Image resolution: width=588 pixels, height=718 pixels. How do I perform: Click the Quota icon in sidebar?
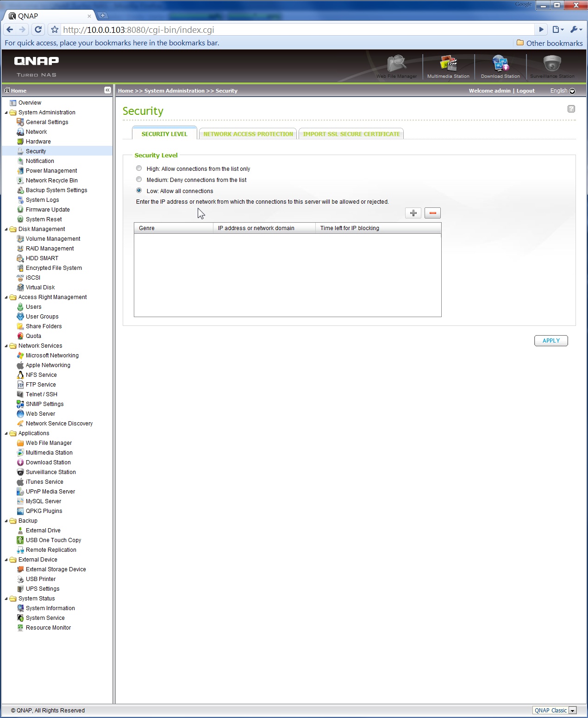tap(20, 336)
